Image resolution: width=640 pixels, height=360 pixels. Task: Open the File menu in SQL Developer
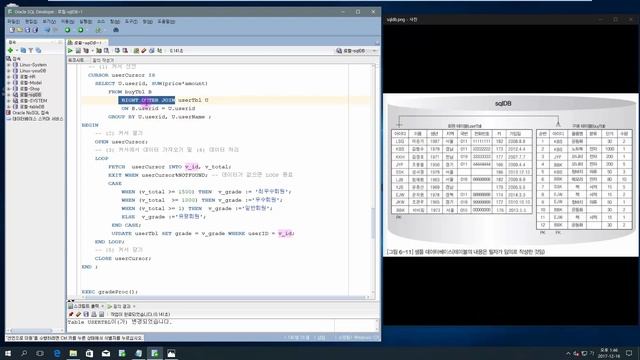point(13,21)
